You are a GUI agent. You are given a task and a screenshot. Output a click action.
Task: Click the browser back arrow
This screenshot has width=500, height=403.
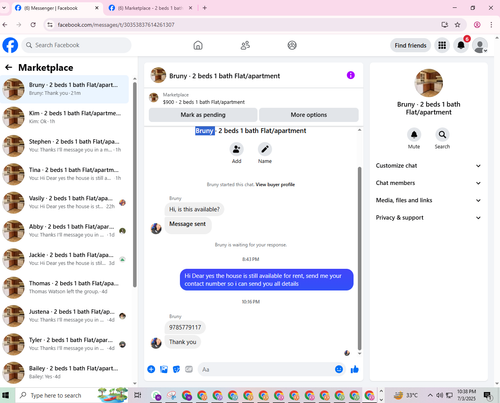point(5,25)
